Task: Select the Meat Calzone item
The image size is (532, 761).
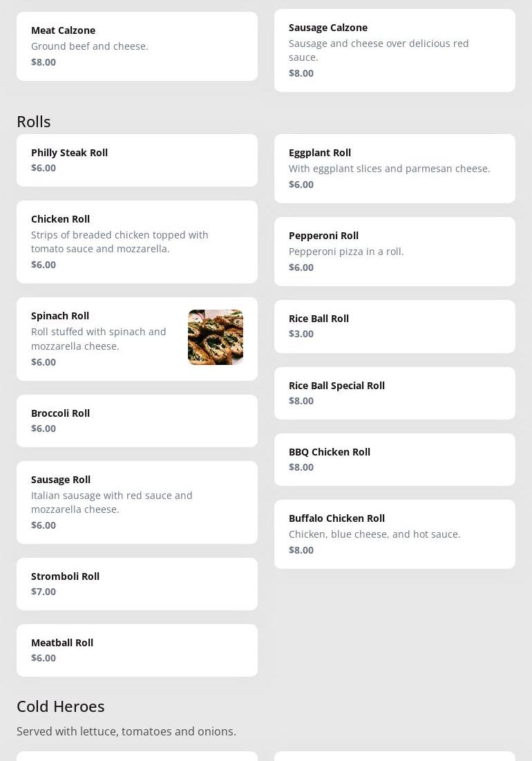Action: coord(137,46)
